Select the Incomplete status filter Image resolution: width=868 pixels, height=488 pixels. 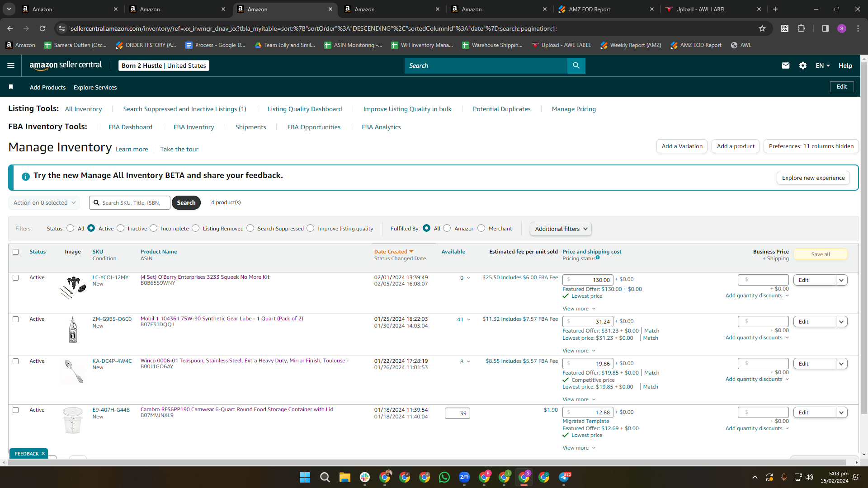(x=154, y=228)
